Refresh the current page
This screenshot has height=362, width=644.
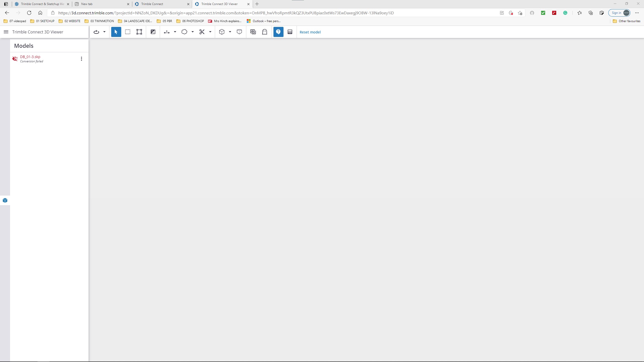click(29, 13)
